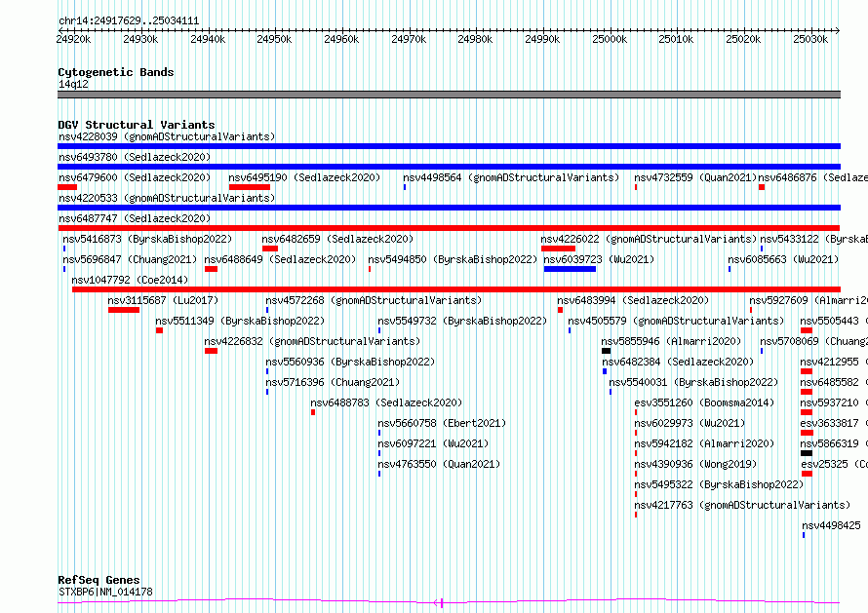Select nsv6483994 Sedlazeck2020 label
Screen dimensions: 868x613
tap(633, 300)
